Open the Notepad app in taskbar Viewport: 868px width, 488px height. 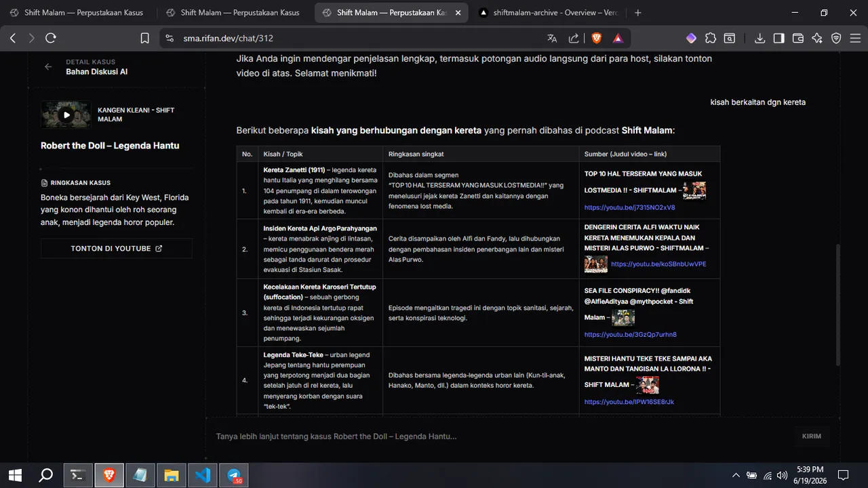(140, 475)
